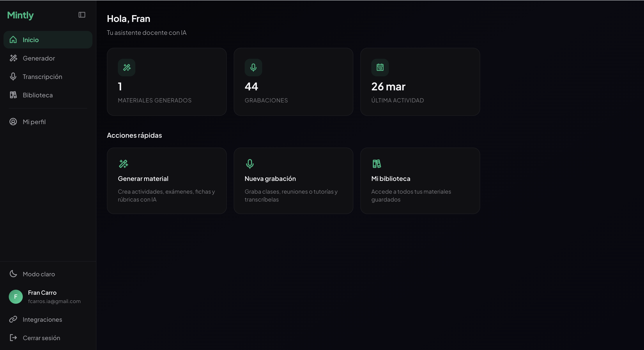Image resolution: width=644 pixels, height=350 pixels.
Task: Click Cerrar sesión to log out
Action: 41,338
